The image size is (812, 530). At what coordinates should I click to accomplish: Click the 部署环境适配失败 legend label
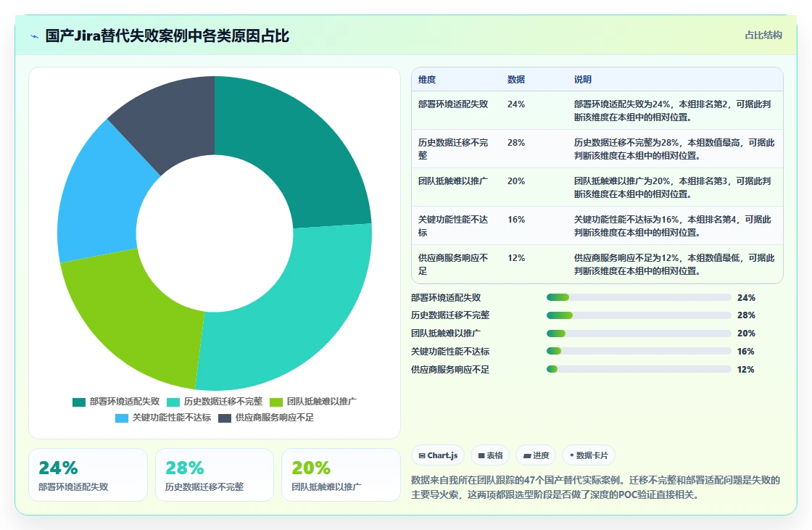click(125, 402)
